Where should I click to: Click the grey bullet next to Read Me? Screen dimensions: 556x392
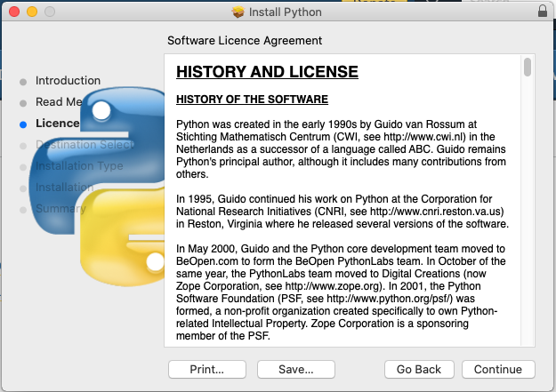23,103
